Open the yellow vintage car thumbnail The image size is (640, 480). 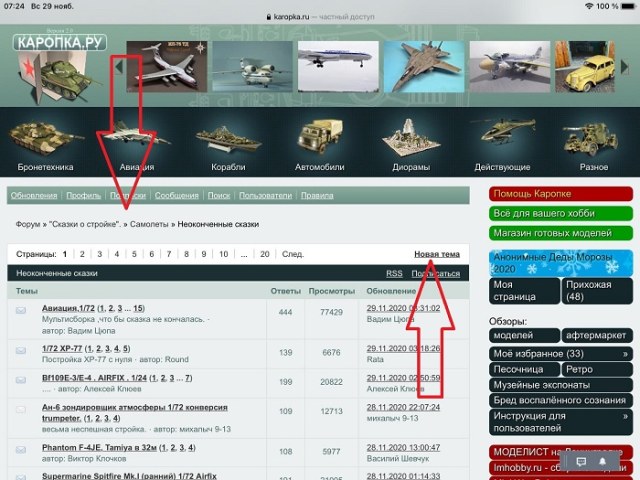click(594, 66)
